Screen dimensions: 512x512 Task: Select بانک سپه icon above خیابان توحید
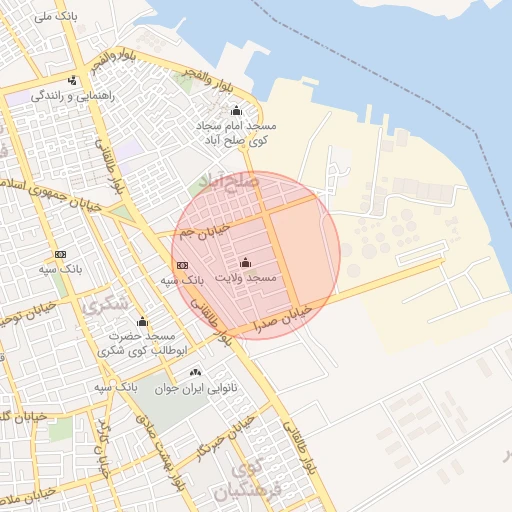60,254
